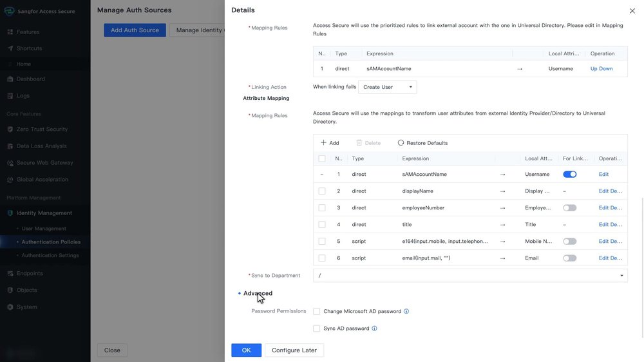
Task: Click the 'Attribute Mapping' section heading
Action: tap(266, 98)
